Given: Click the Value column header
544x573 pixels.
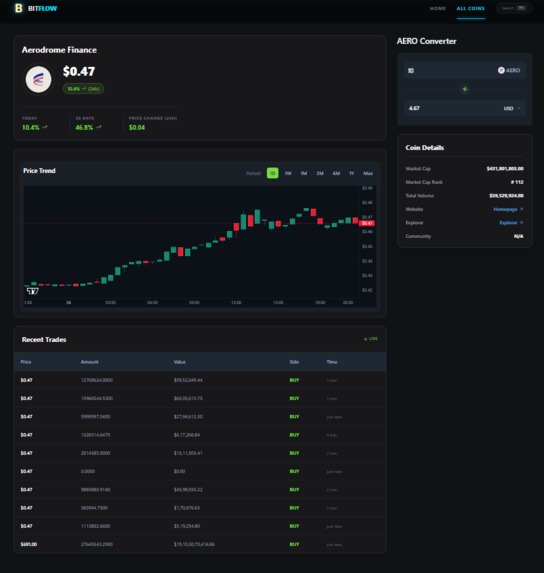Looking at the screenshot, I should (179, 362).
